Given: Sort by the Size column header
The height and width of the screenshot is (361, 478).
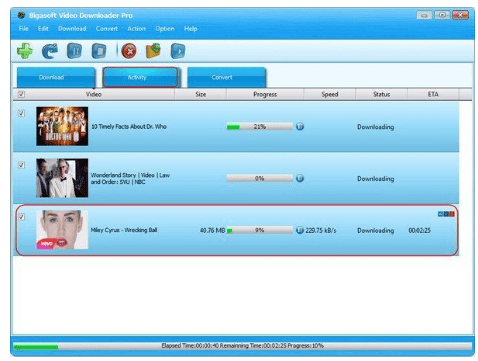Looking at the screenshot, I should 201,94.
